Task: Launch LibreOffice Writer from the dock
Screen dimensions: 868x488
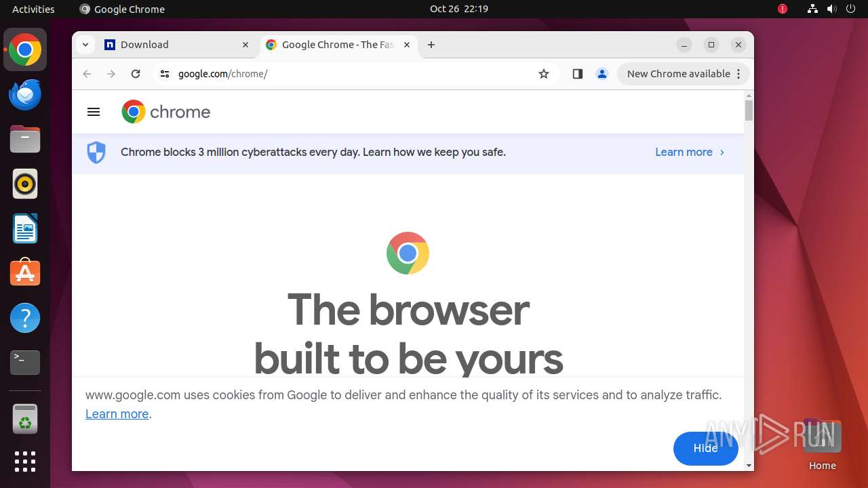Action: pyautogui.click(x=25, y=228)
